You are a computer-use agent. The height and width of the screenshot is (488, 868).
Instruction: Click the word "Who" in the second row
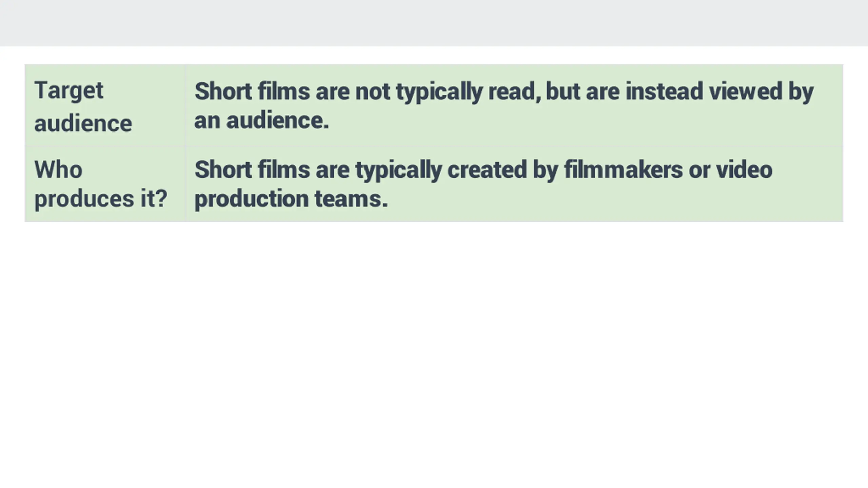(58, 169)
